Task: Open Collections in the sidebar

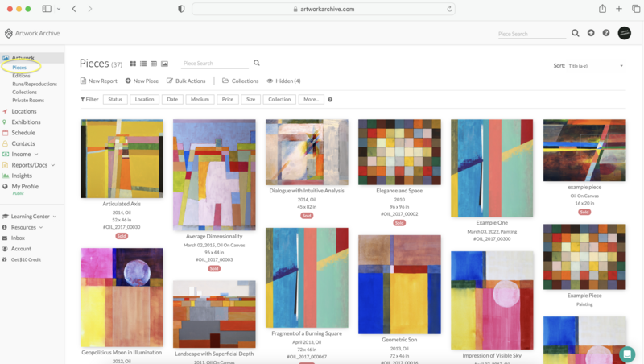Action: click(24, 92)
